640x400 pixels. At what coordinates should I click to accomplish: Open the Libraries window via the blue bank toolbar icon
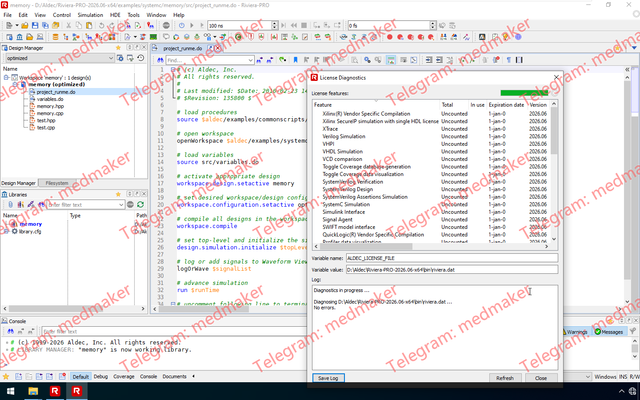click(20, 37)
